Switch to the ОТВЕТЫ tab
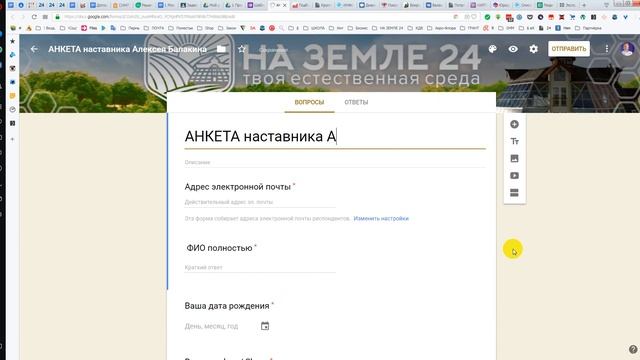Screen dimensions: 640x360 pyautogui.click(x=356, y=102)
